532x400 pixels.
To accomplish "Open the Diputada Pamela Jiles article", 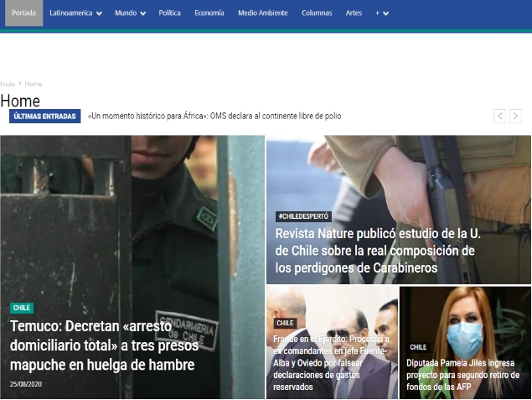I will 462,375.
